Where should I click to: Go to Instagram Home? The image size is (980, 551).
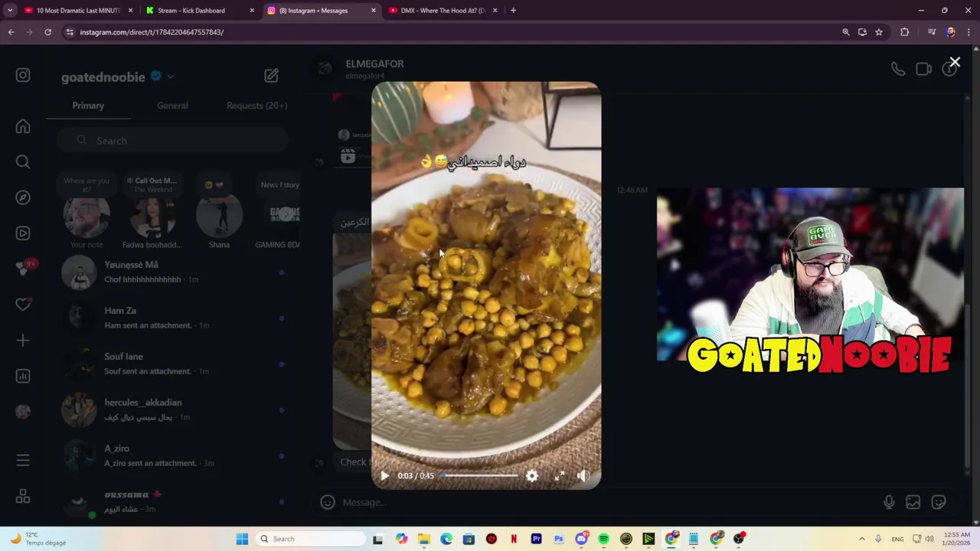click(x=23, y=126)
